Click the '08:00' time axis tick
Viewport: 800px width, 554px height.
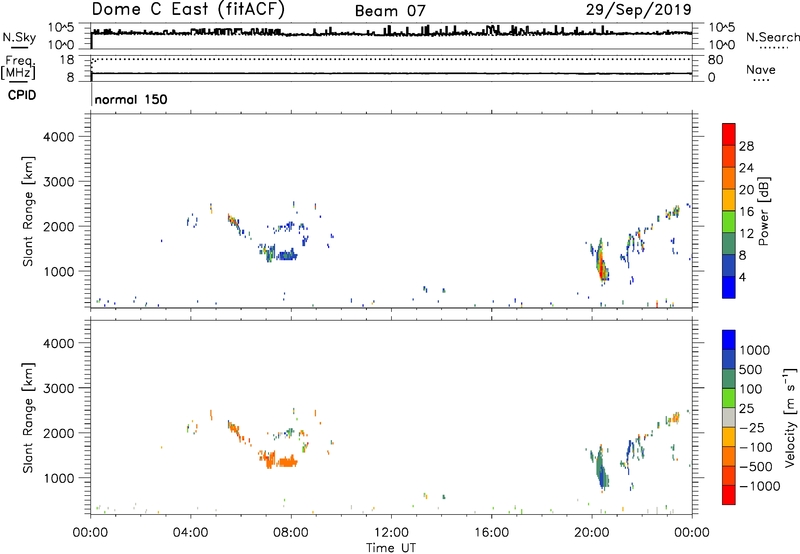(291, 533)
